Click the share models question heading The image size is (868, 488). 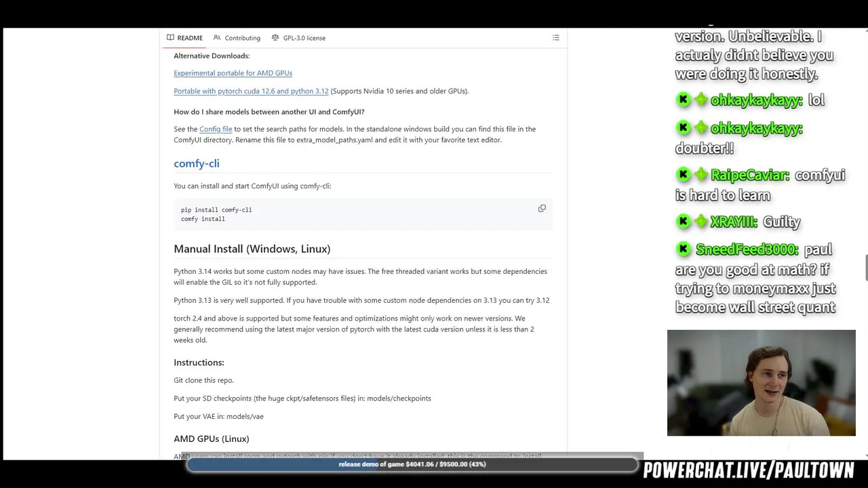point(269,112)
